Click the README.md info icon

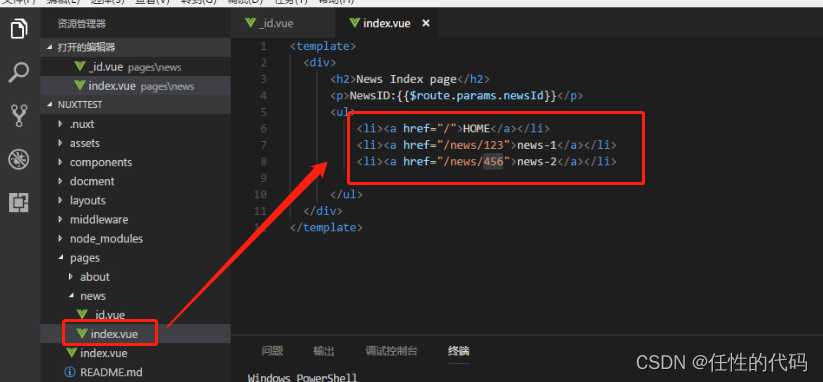pos(69,372)
